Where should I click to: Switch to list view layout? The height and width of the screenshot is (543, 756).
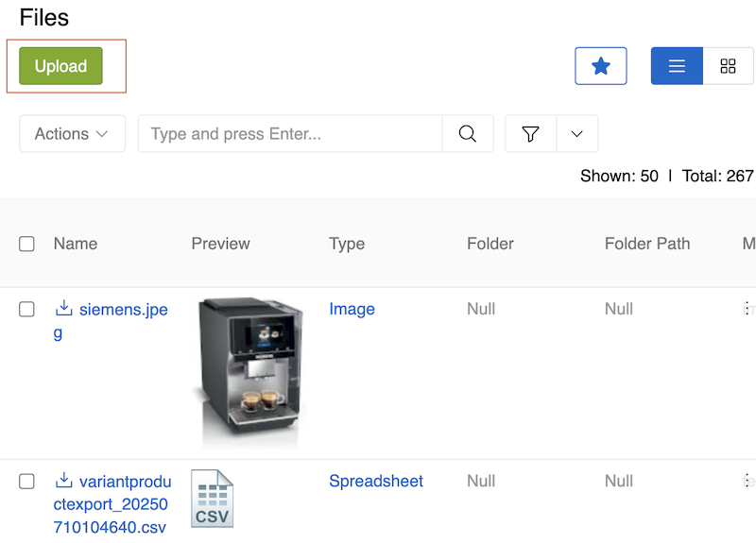(677, 66)
